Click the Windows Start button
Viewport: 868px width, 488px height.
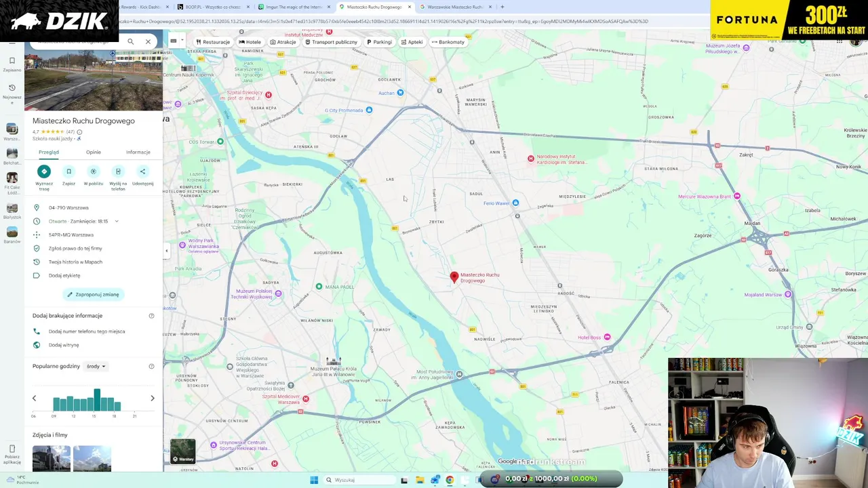314,480
